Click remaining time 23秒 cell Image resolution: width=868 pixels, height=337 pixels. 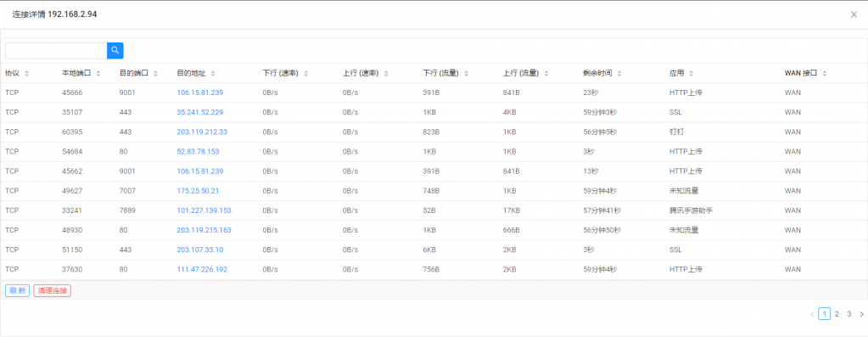[x=591, y=93]
